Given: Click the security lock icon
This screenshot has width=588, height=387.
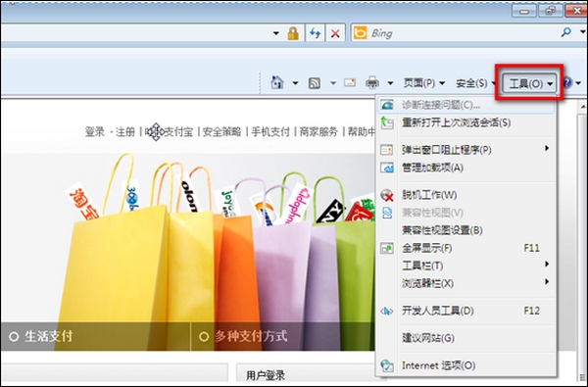Looking at the screenshot, I should pyautogui.click(x=293, y=33).
